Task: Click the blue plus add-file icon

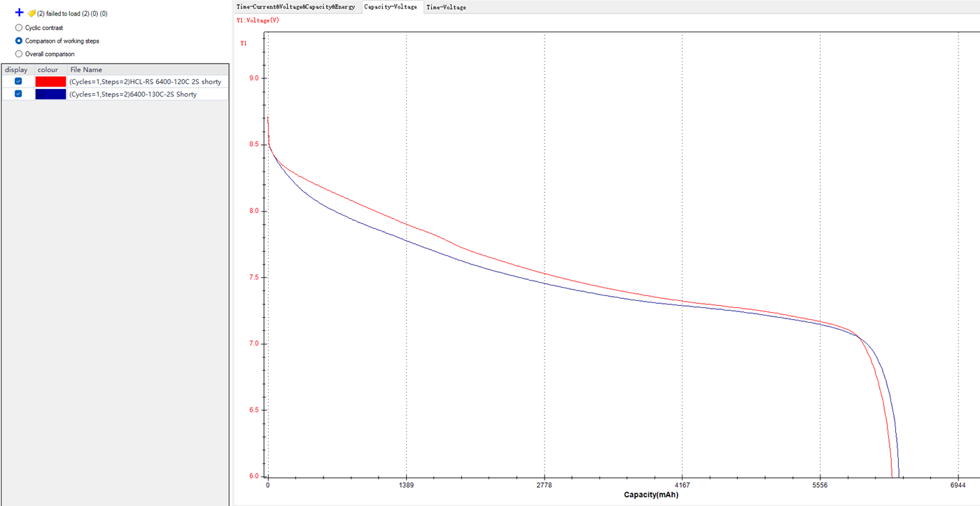Action: click(19, 13)
